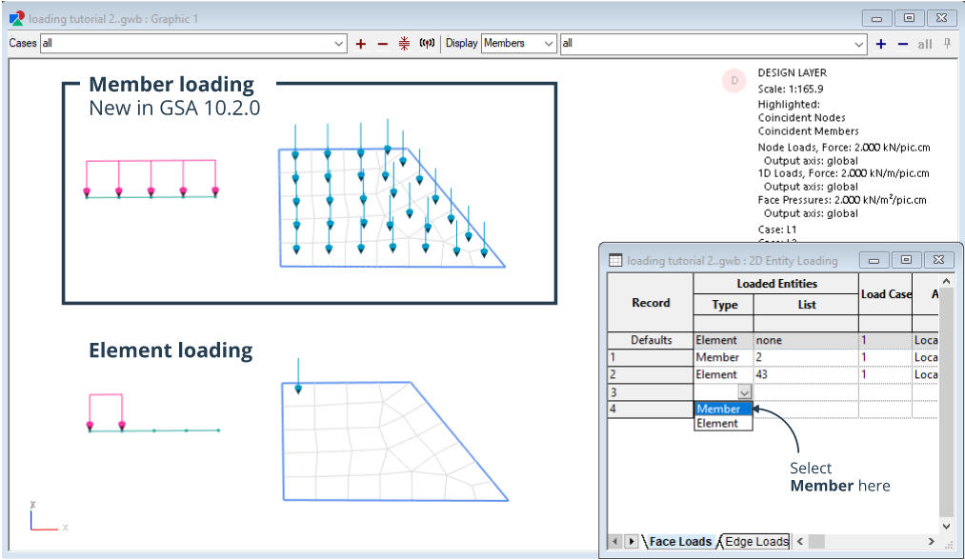Click the pin icon at toolbar end
Screen dimensions: 965x560
(x=947, y=44)
